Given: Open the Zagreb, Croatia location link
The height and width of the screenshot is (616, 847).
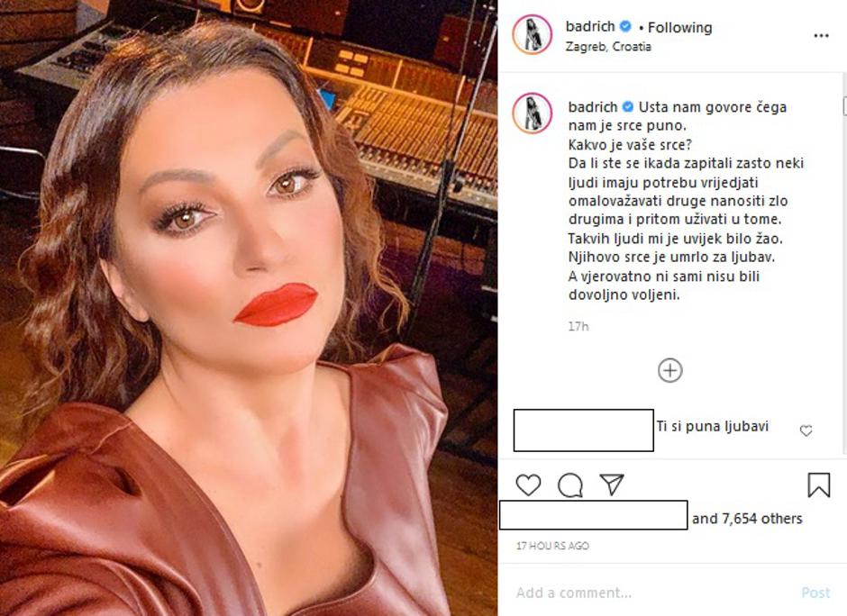Looking at the screenshot, I should coord(608,47).
